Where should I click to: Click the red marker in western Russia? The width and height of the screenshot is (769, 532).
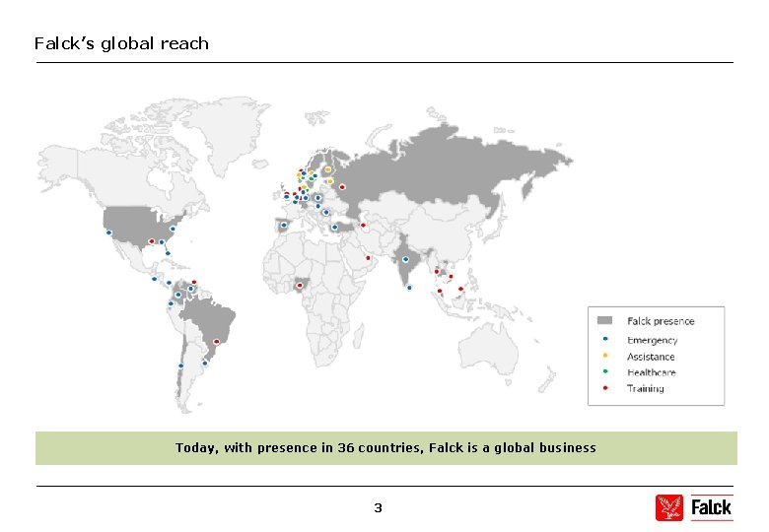(342, 187)
